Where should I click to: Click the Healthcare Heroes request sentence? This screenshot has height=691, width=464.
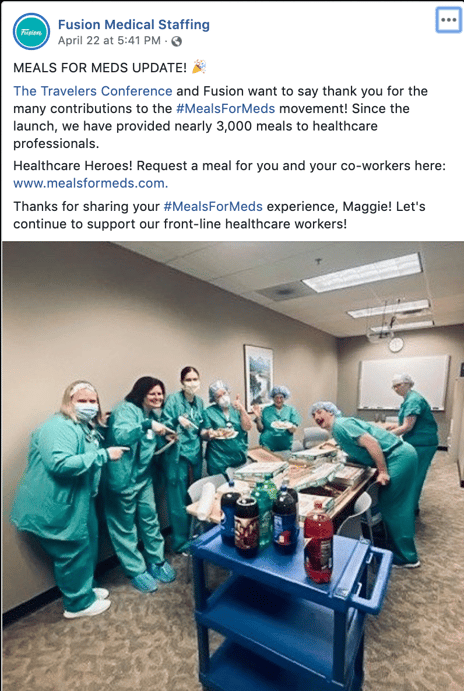click(230, 166)
